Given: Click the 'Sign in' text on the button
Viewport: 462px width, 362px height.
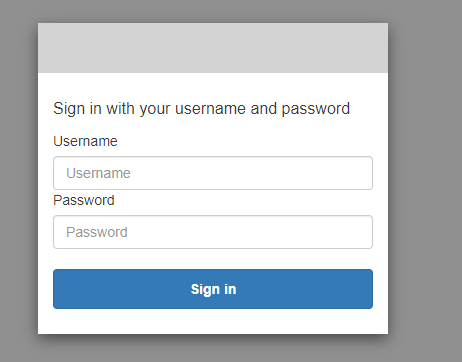Looking at the screenshot, I should (x=213, y=289).
